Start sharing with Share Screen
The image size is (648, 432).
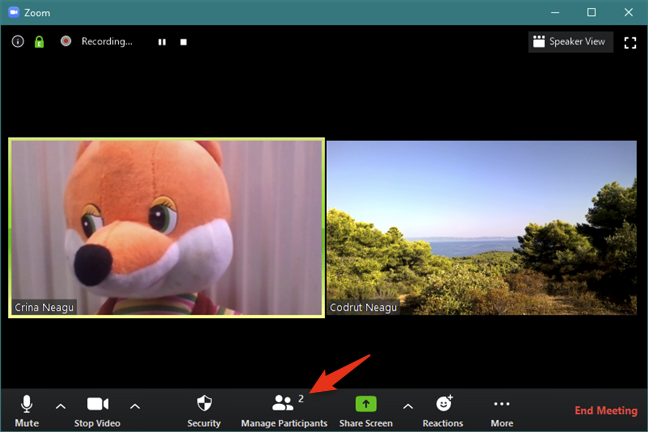point(366,411)
